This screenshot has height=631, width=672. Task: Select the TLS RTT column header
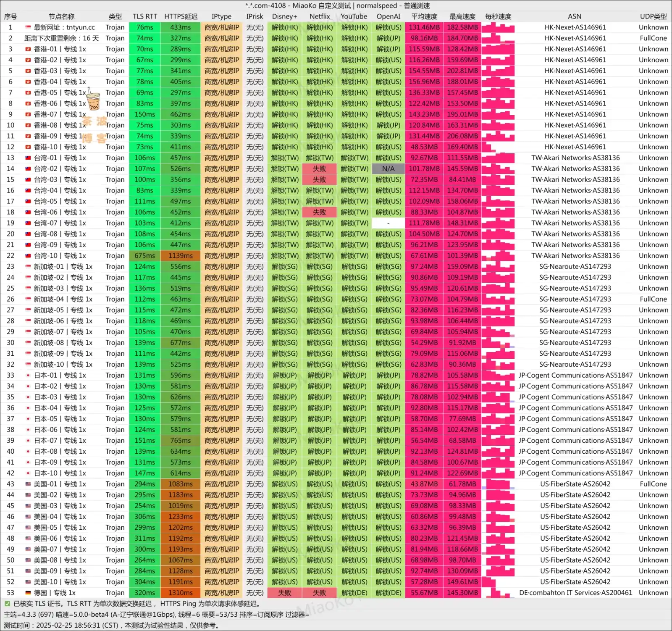[145, 16]
